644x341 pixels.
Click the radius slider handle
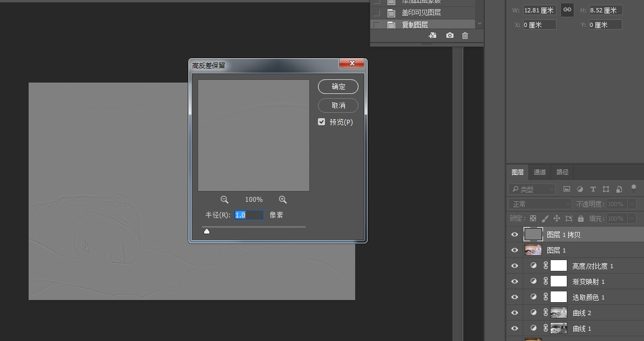click(207, 231)
